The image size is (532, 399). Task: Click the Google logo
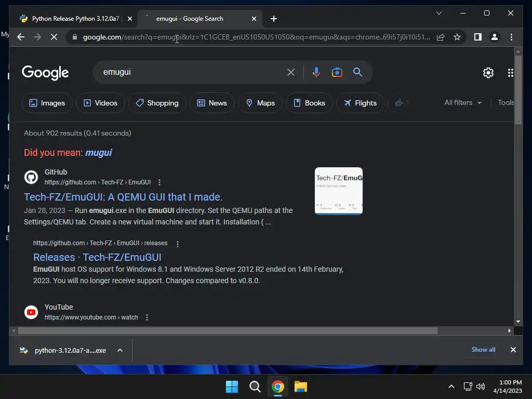45,73
